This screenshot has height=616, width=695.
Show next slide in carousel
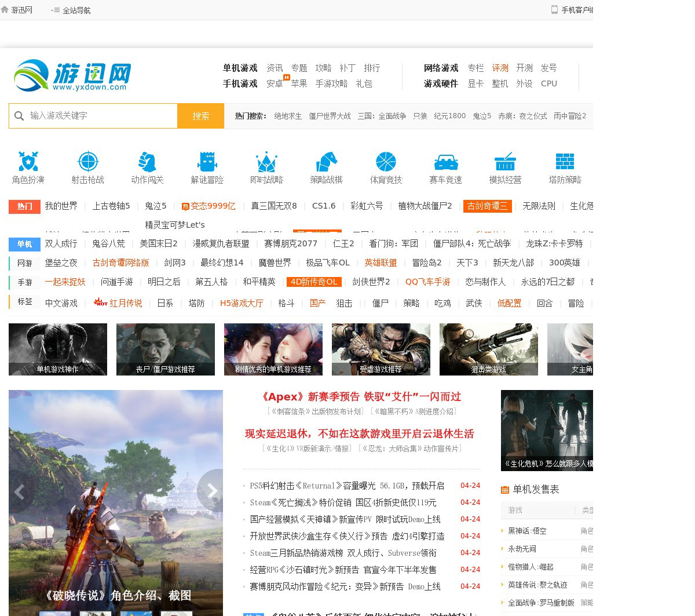tap(211, 491)
